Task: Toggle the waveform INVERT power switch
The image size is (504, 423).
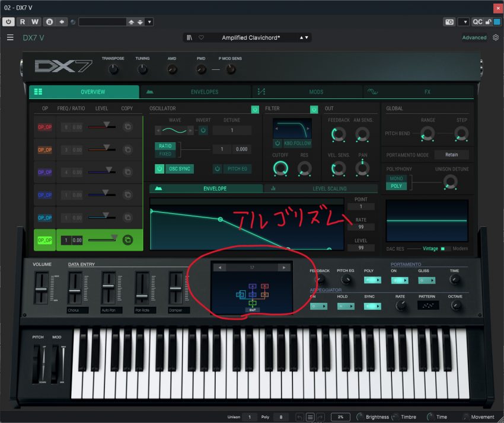Action: [203, 130]
